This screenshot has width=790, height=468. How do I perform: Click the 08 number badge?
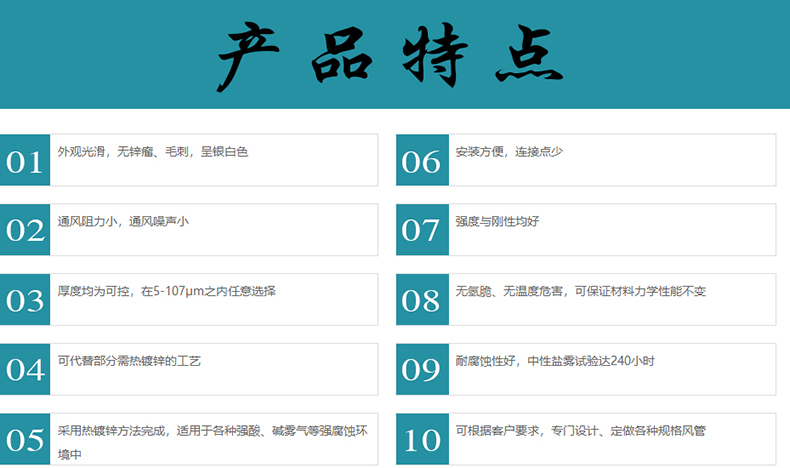[x=422, y=299]
